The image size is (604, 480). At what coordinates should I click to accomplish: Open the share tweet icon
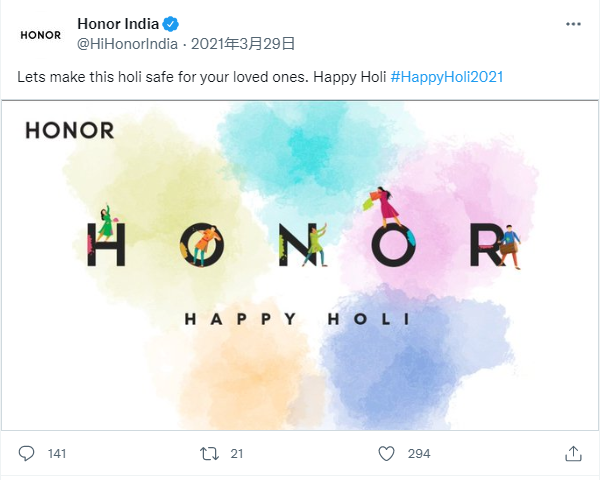click(573, 454)
